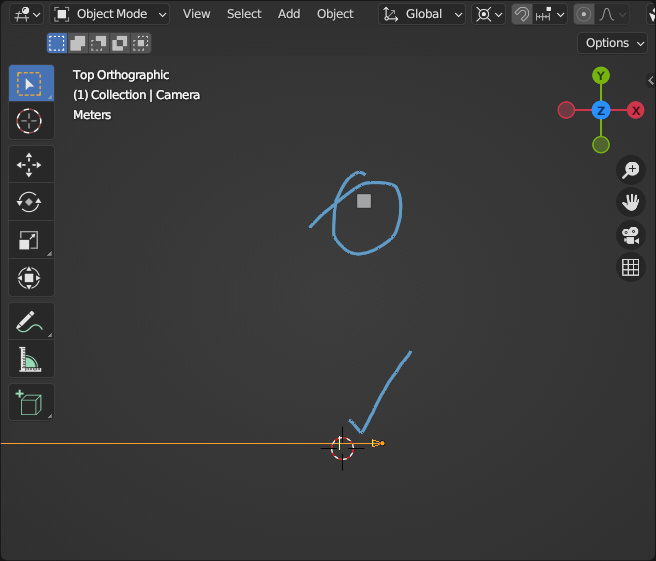Activate the Rotate tool
Viewport: 656px width, 561px height.
tap(30, 202)
